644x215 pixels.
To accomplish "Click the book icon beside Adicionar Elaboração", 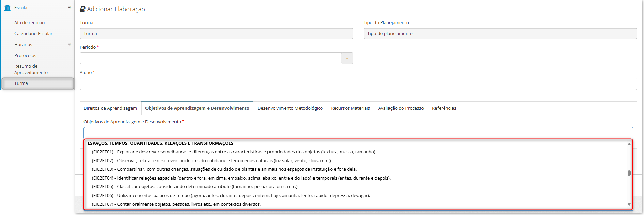I will click(x=82, y=9).
